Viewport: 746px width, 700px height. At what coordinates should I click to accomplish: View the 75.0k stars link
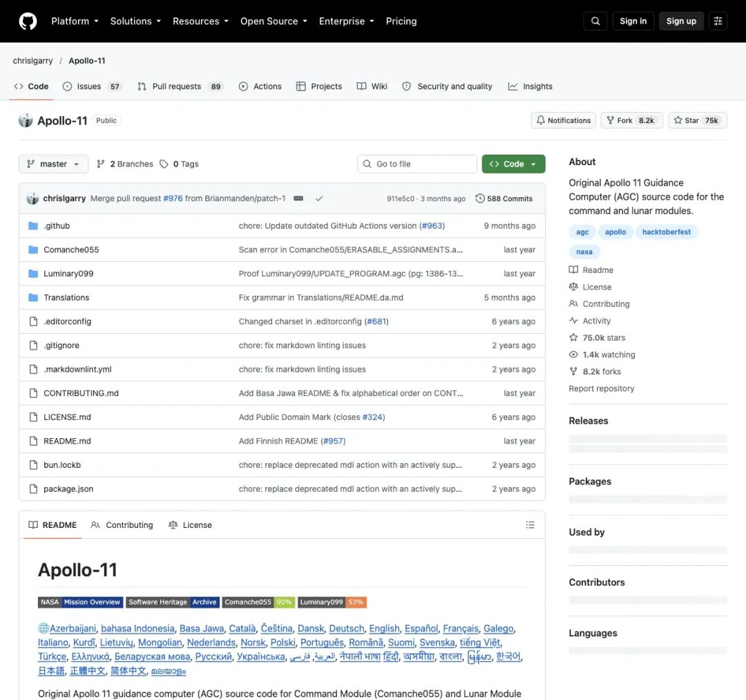click(597, 337)
